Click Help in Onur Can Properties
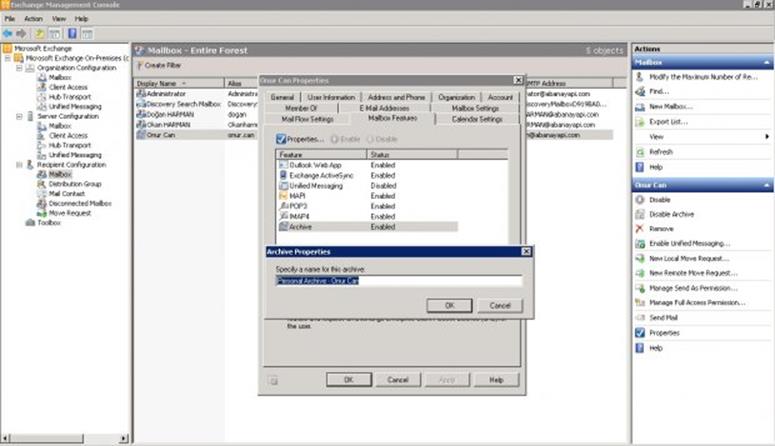 [496, 380]
